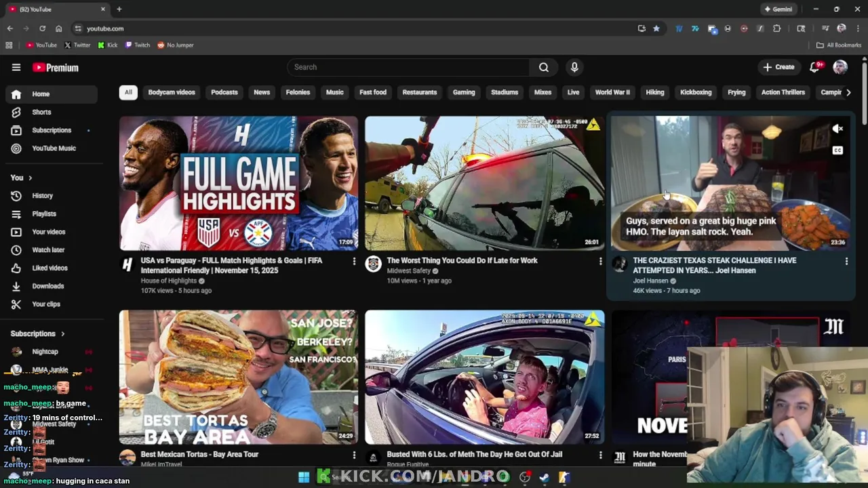The width and height of the screenshot is (868, 488).
Task: Toggle captions on the steak challenge preview
Action: pyautogui.click(x=837, y=150)
